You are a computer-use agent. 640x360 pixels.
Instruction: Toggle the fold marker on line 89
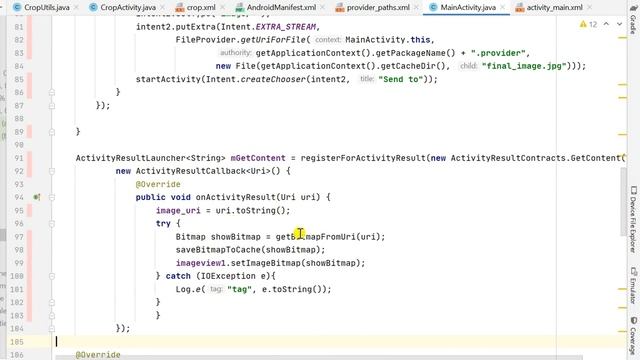tap(52, 132)
